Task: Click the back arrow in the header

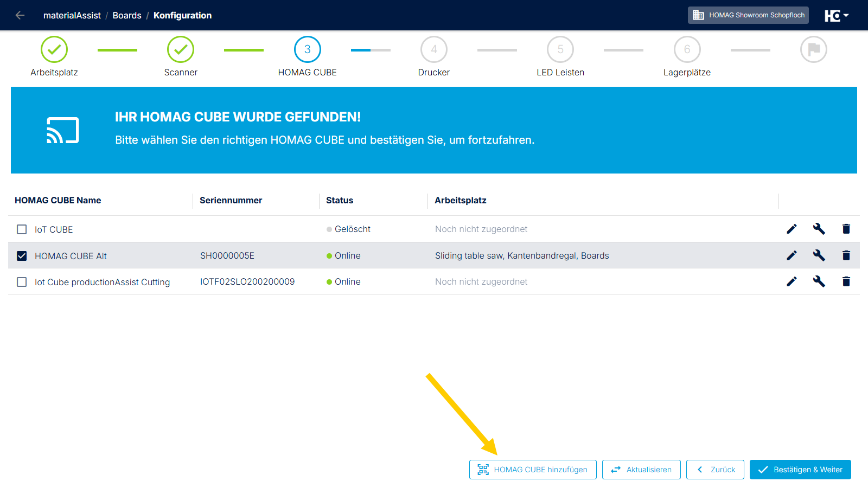Action: 20,15
